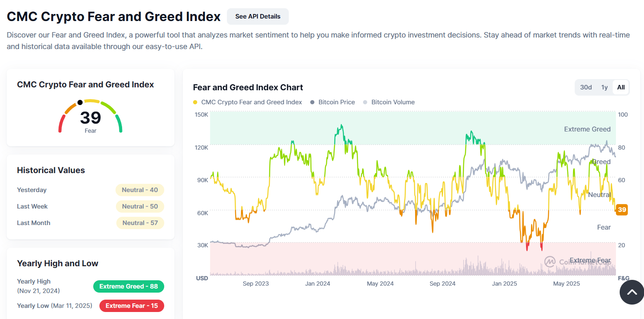This screenshot has height=319, width=644.
Task: Click the black gauge needle dot
Action: click(x=80, y=102)
